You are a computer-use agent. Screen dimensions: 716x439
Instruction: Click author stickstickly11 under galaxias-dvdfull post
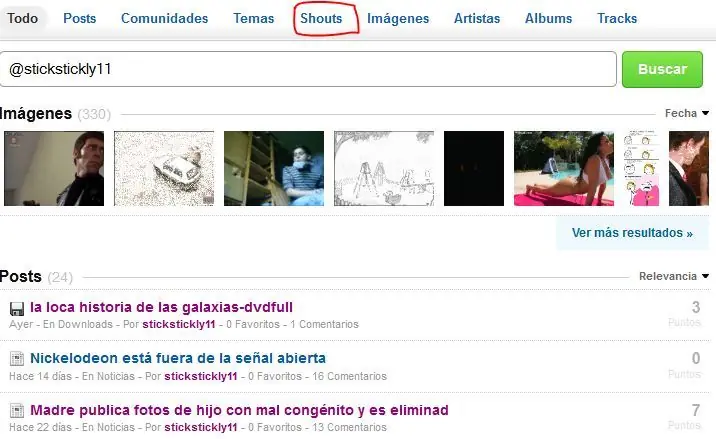pyautogui.click(x=179, y=324)
